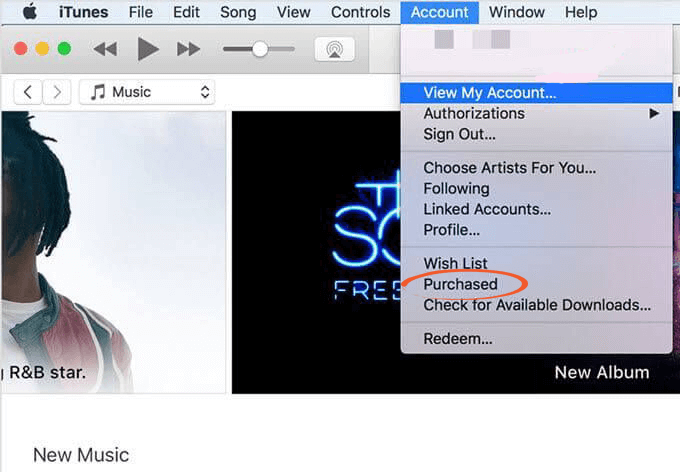The image size is (680, 472).
Task: Start playback with the play button
Action: pos(147,49)
